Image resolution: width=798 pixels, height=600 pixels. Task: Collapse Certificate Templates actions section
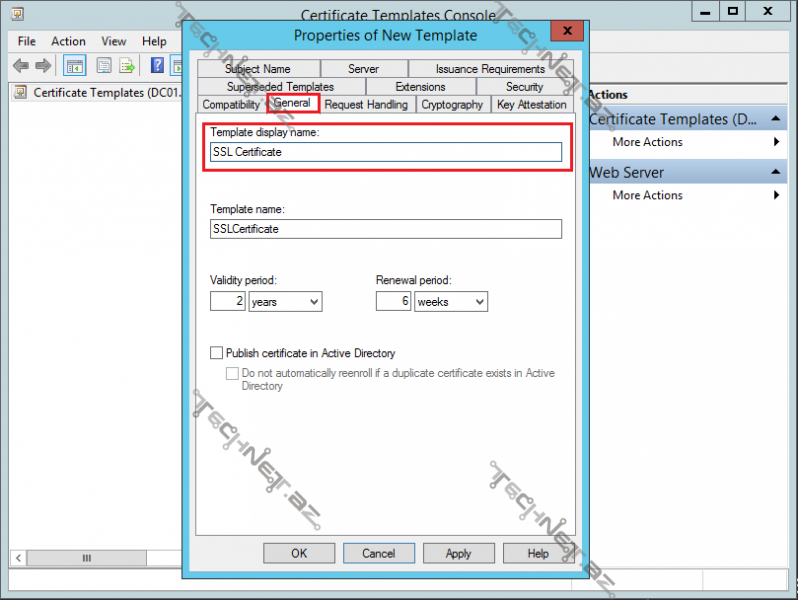(x=778, y=119)
